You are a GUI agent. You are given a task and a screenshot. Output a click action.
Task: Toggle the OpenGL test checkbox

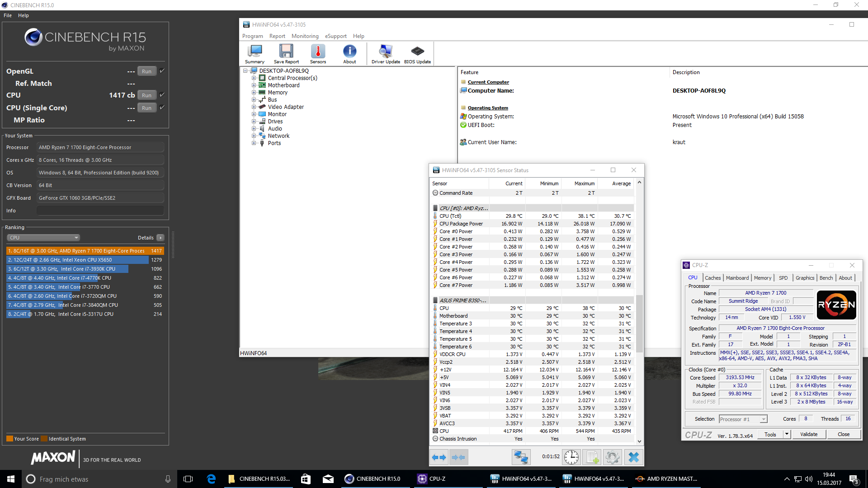click(162, 71)
